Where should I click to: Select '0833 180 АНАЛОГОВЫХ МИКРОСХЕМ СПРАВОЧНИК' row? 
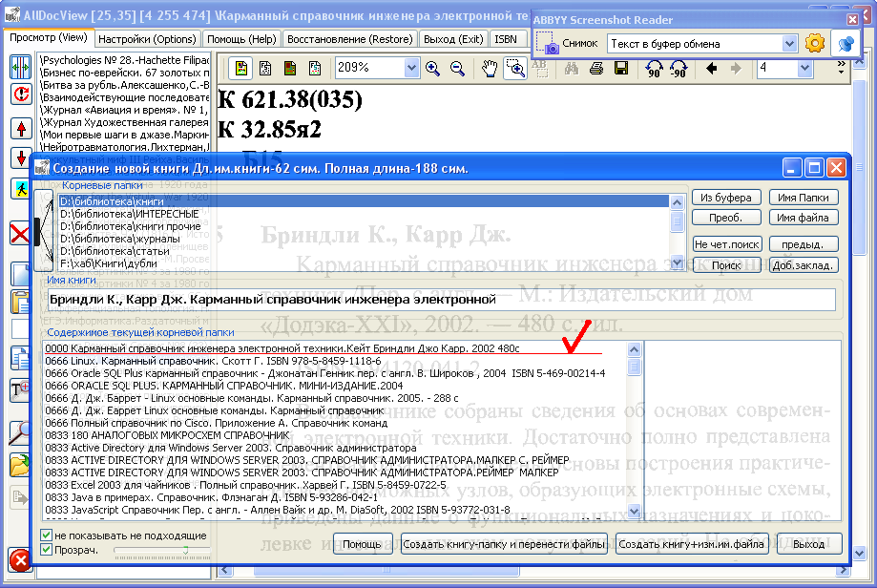point(334,434)
